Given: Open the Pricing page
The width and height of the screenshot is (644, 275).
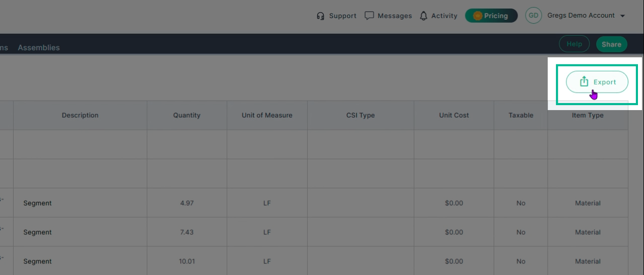Looking at the screenshot, I should tap(491, 16).
